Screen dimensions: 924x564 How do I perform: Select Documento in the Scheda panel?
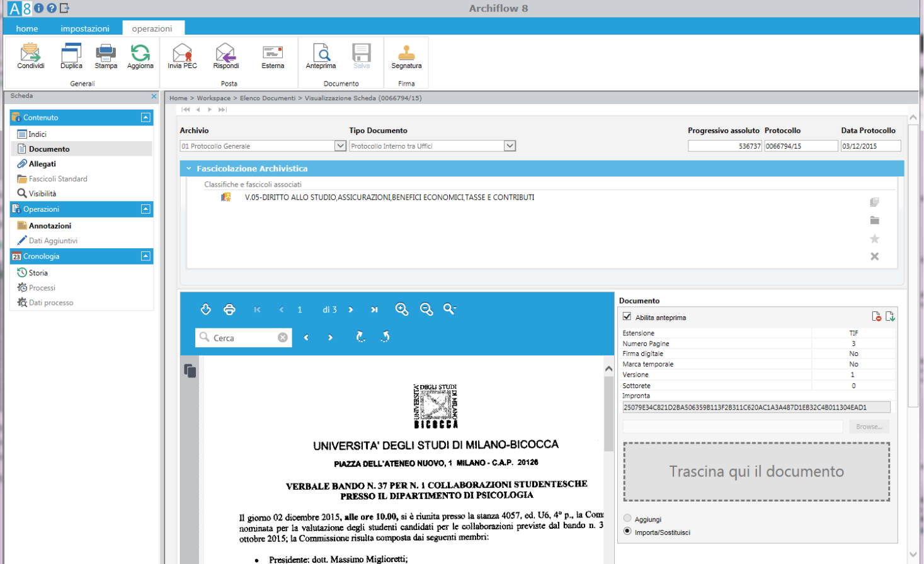coord(49,149)
